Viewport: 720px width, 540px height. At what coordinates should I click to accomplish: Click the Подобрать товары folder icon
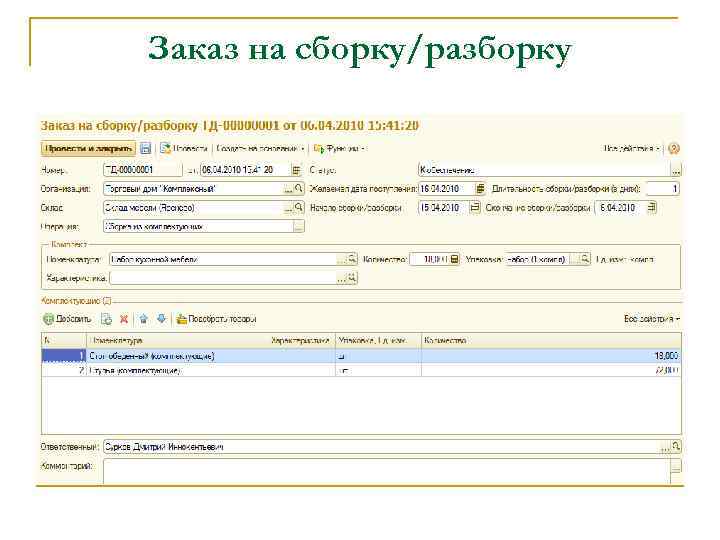click(x=182, y=319)
